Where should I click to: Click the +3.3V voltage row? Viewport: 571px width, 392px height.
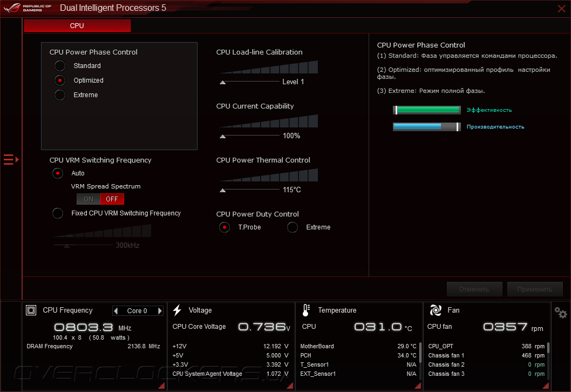click(230, 364)
